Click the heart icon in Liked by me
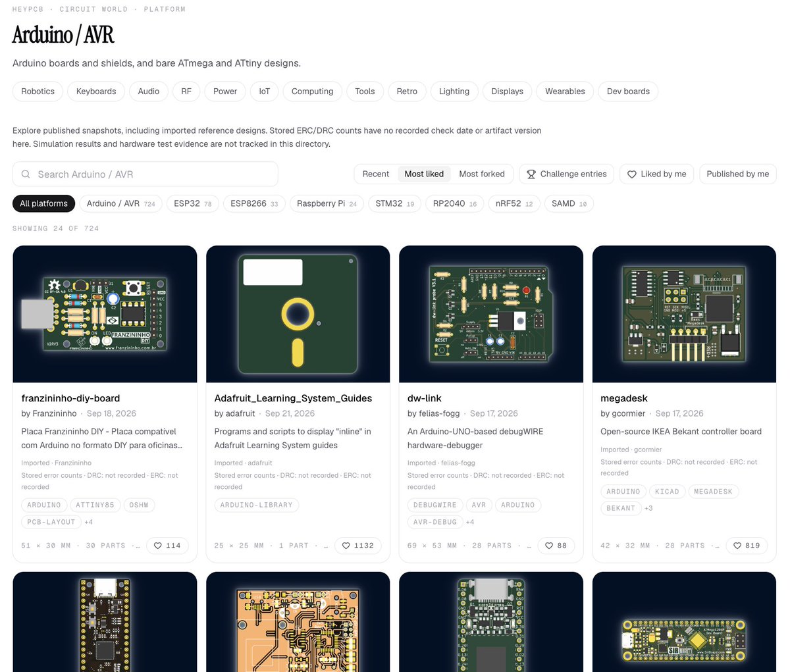This screenshot has height=672, width=790. [632, 174]
